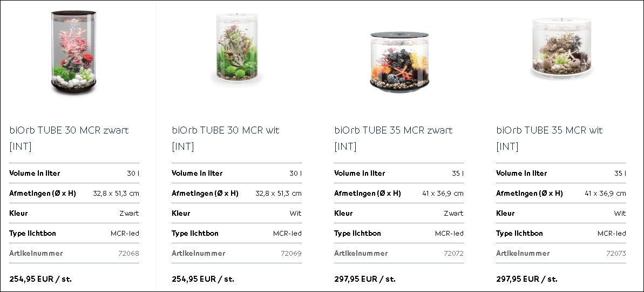Image resolution: width=644 pixels, height=292 pixels.
Task: Select article number 72072
Action: tap(453, 254)
